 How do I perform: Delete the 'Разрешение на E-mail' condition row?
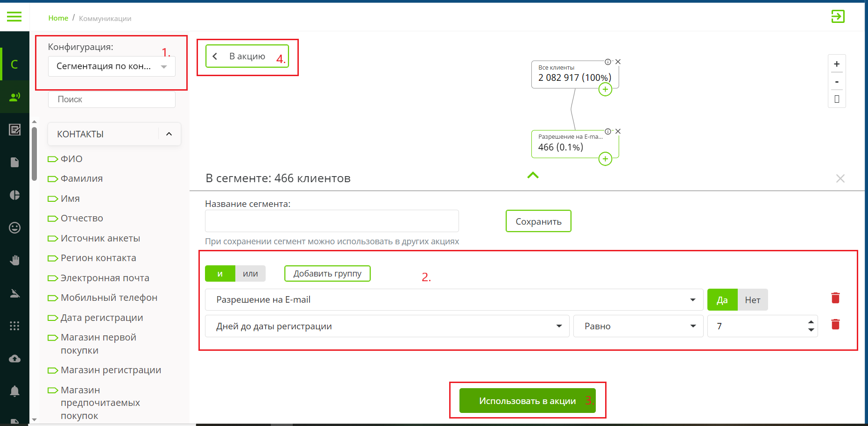coord(835,298)
